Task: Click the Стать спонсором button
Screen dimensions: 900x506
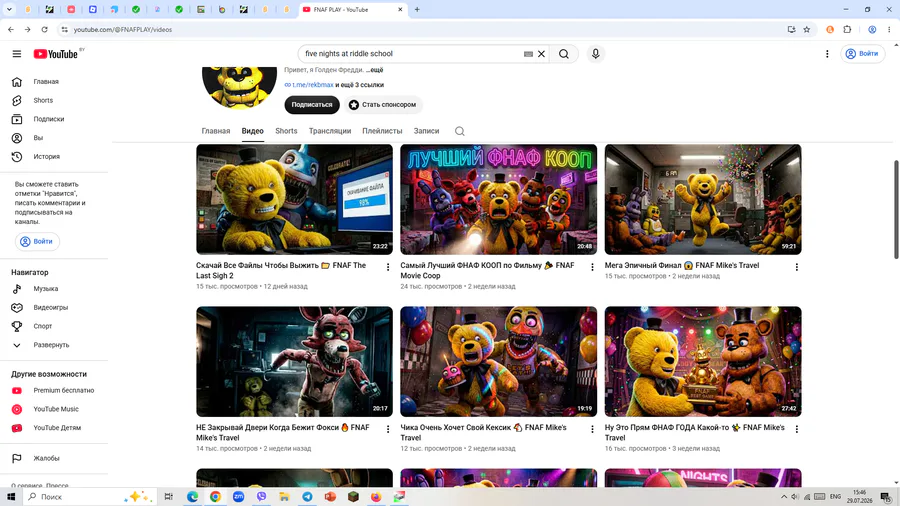Action: (383, 105)
